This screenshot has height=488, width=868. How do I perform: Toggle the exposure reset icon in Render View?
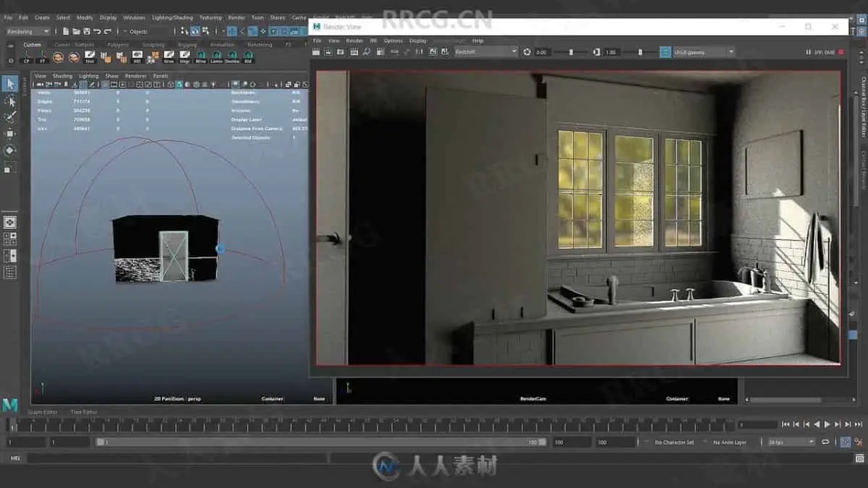527,52
